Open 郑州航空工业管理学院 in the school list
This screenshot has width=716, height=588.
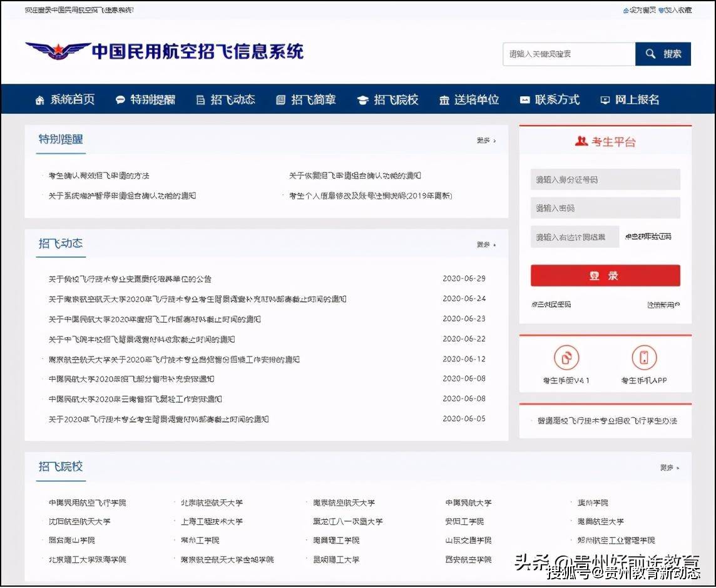(616, 540)
